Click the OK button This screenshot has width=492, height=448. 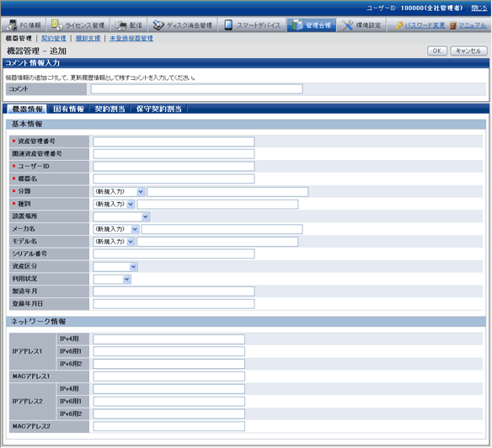(436, 51)
